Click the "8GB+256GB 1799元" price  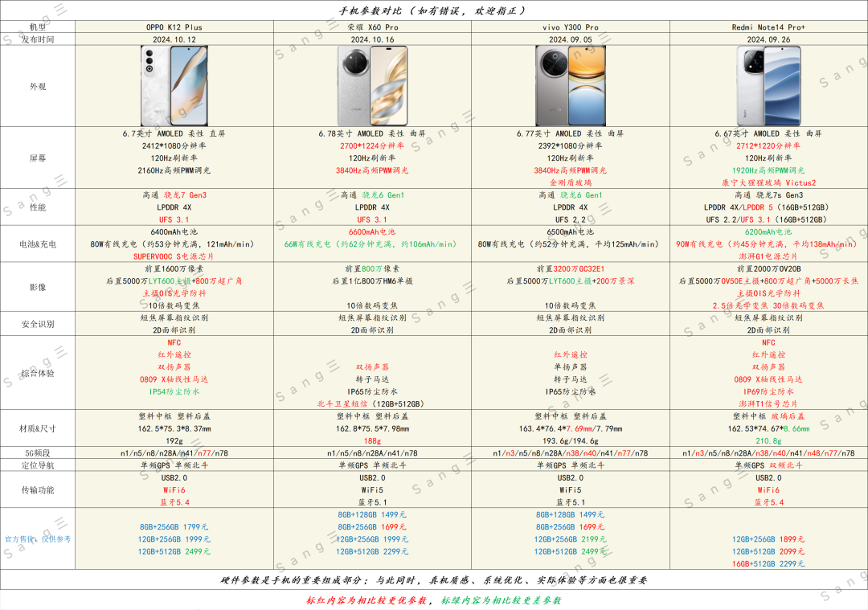[174, 527]
